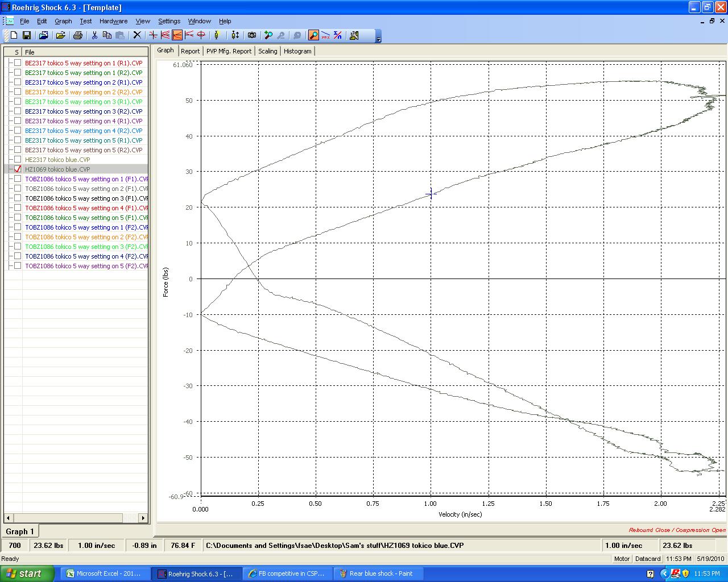Click the zoom-in magnifier with plus icon
Screen dimensions: 728x582
click(268, 35)
